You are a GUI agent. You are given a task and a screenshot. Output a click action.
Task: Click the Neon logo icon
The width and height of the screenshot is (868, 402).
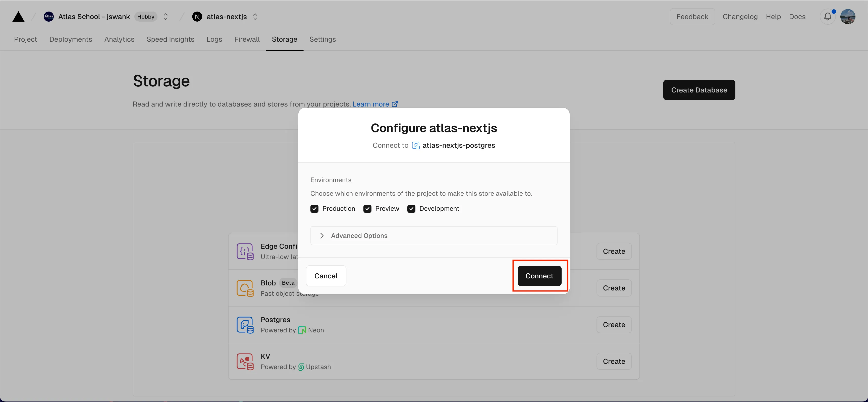click(x=302, y=330)
